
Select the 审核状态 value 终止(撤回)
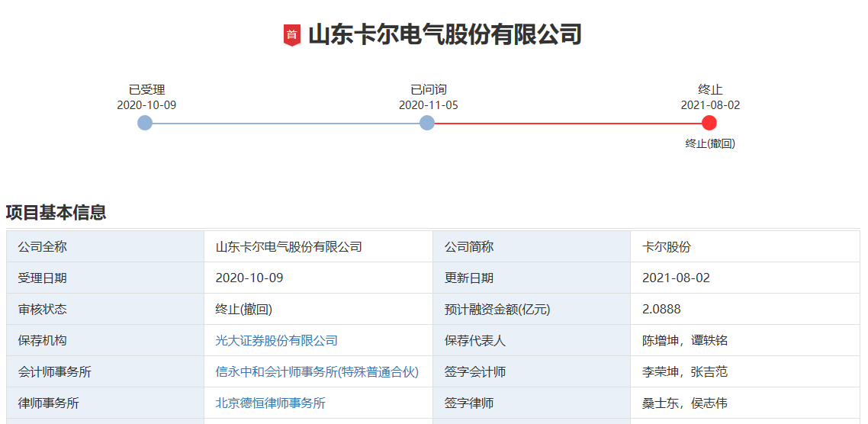(x=318, y=310)
